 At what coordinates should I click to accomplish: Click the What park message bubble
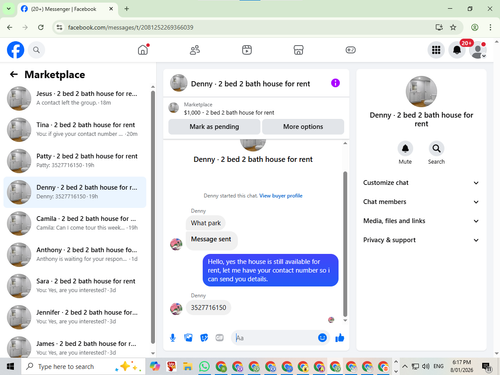[206, 223]
